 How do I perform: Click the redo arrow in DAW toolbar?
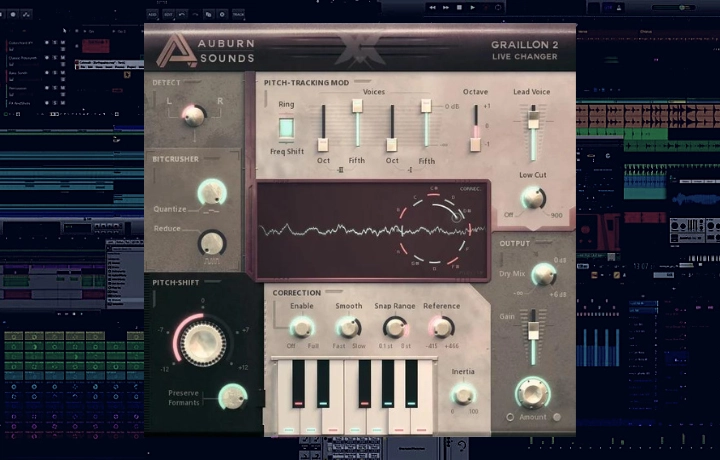(195, 15)
